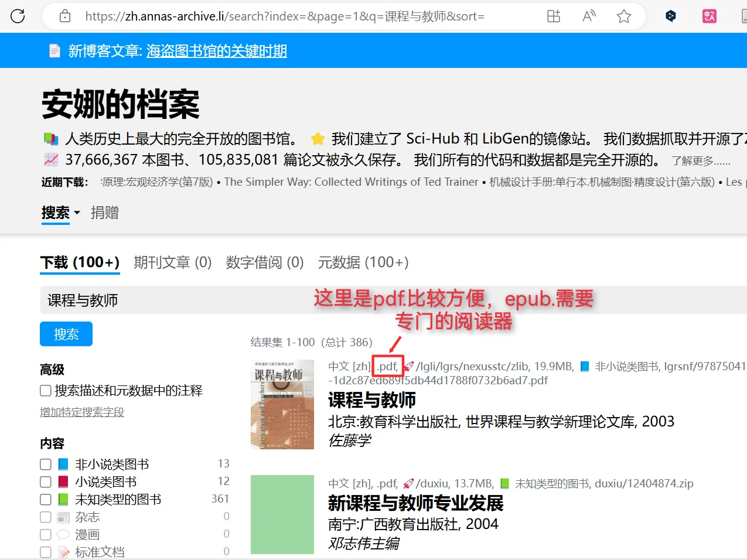Open the 课程与教师 book title
This screenshot has height=560, width=747.
point(372,400)
